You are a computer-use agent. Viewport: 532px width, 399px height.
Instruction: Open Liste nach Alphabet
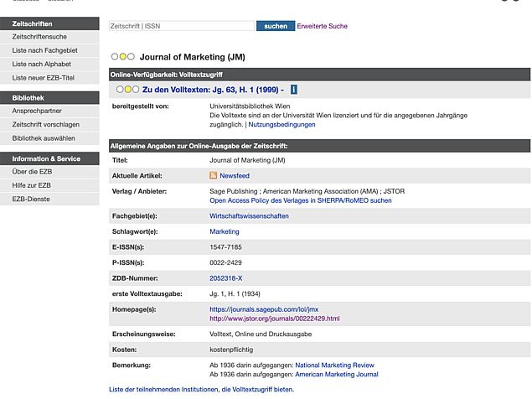[49, 65]
